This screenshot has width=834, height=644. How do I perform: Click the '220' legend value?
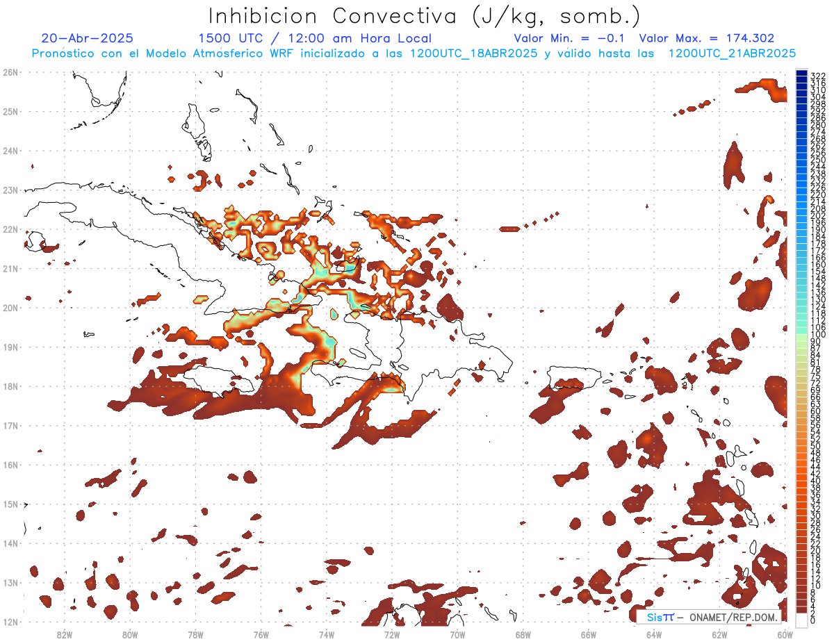[x=818, y=195]
